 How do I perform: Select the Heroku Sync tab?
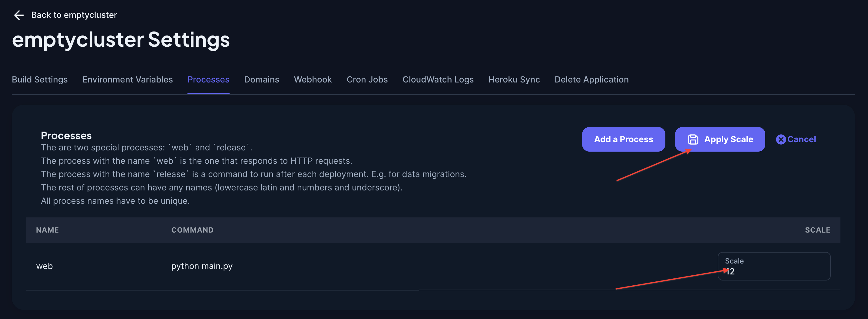(514, 79)
